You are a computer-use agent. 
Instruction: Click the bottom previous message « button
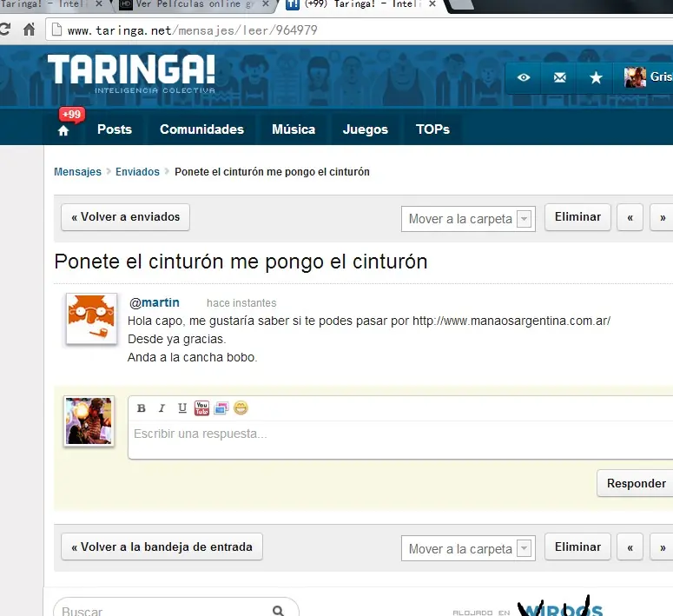(630, 546)
